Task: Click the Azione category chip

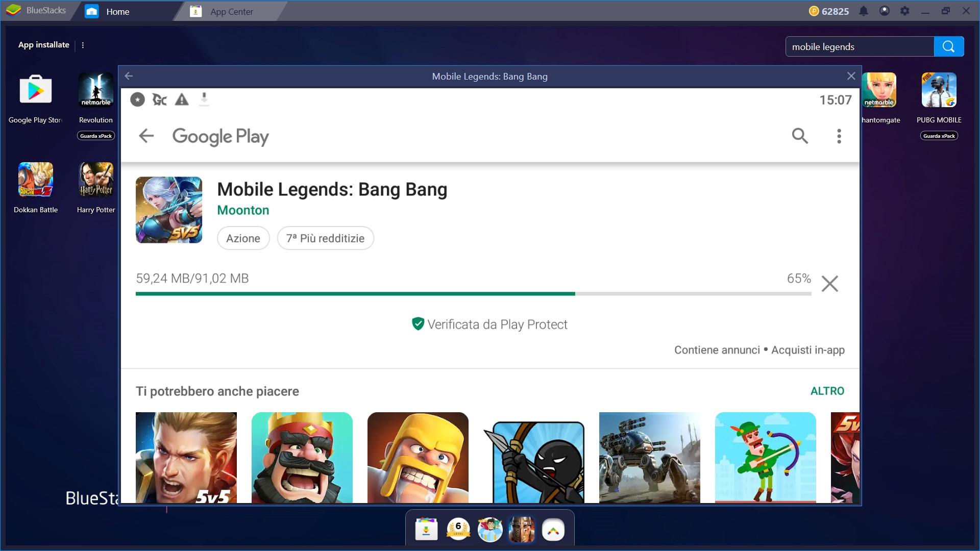Action: click(243, 238)
